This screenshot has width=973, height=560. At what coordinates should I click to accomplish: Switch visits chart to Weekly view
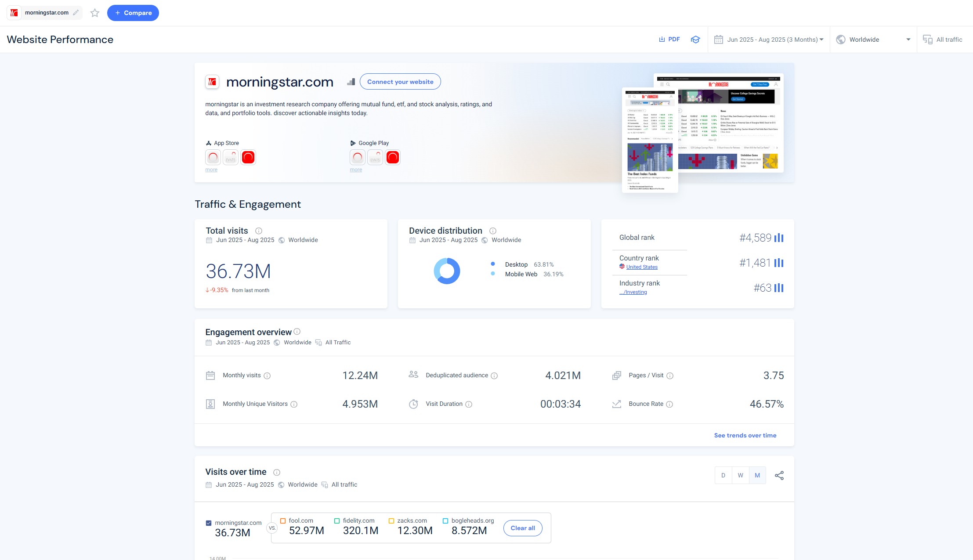click(740, 475)
